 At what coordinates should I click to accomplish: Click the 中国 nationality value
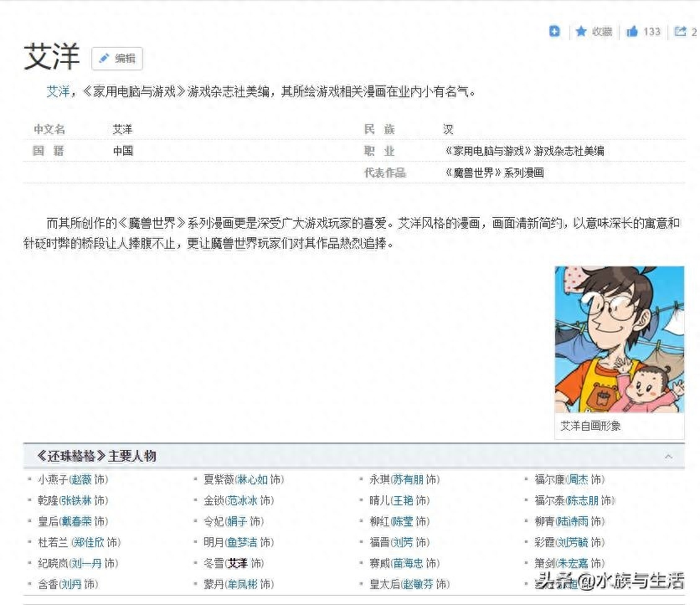pyautogui.click(x=123, y=151)
